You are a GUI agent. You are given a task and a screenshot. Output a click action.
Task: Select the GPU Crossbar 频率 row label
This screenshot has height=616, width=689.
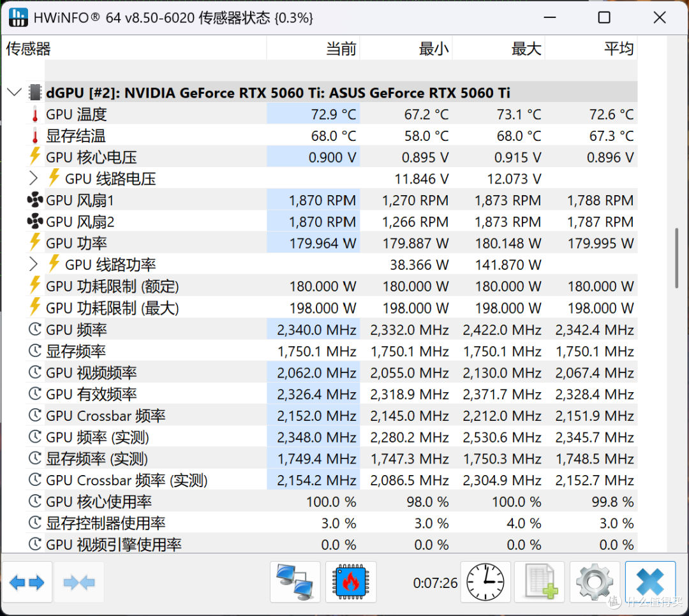tap(106, 416)
